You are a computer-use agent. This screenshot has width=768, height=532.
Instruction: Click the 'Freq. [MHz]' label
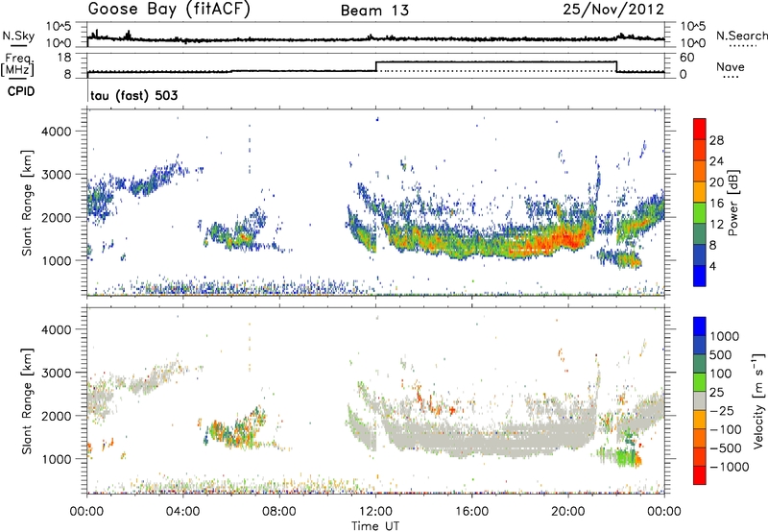(x=18, y=65)
